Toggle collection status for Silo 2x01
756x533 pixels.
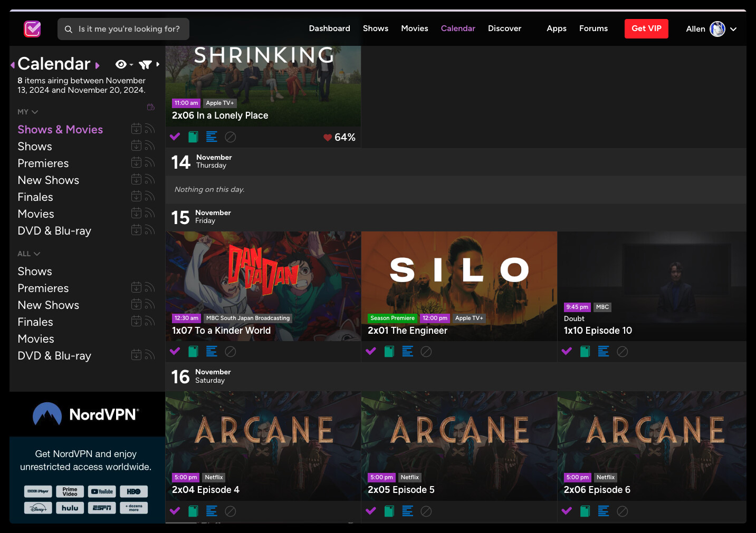[389, 352]
